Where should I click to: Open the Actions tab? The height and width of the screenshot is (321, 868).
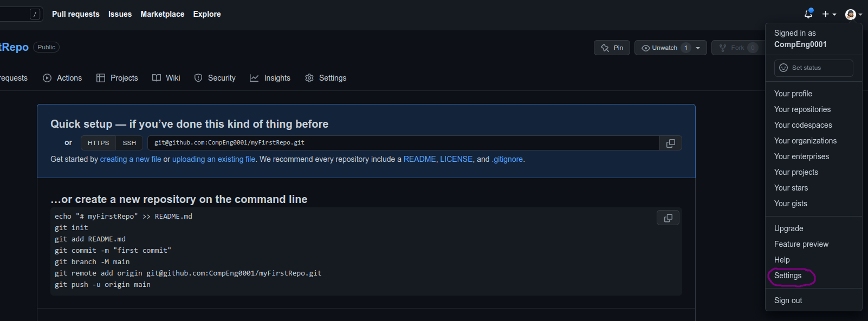click(62, 78)
